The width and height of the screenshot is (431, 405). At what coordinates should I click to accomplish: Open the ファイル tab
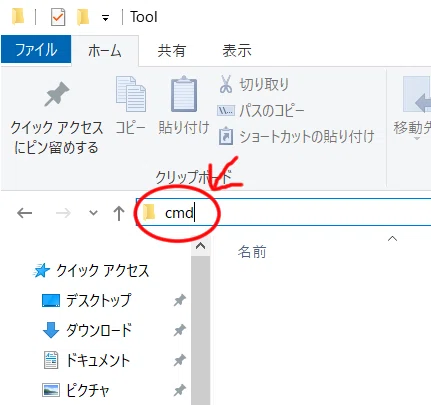coord(36,50)
